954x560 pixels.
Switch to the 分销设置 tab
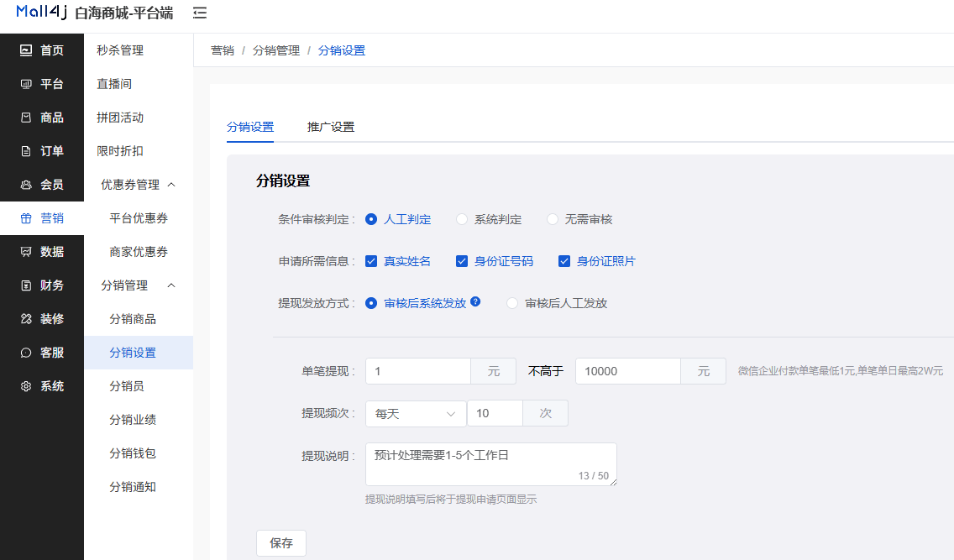(x=250, y=127)
